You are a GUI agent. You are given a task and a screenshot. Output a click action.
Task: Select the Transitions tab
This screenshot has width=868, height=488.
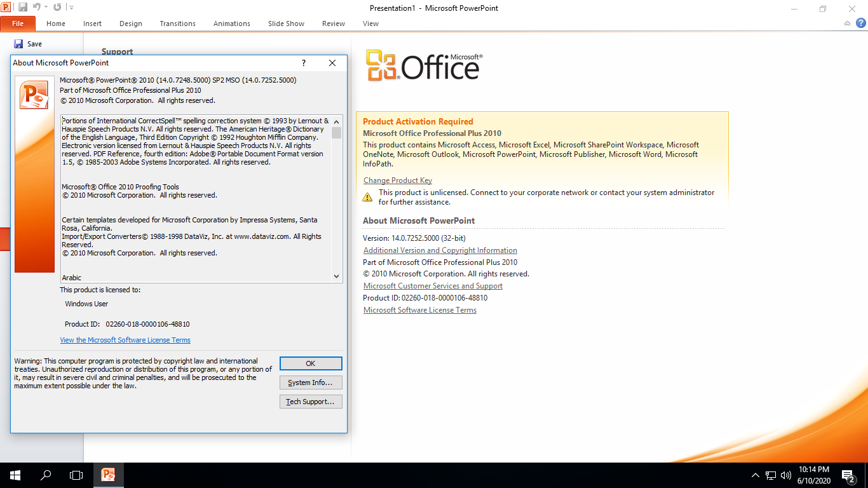[x=178, y=24]
